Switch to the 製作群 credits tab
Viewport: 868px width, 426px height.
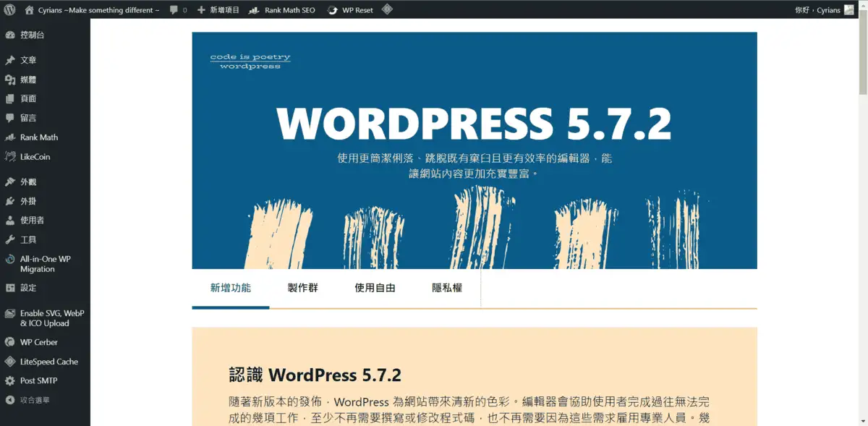302,288
